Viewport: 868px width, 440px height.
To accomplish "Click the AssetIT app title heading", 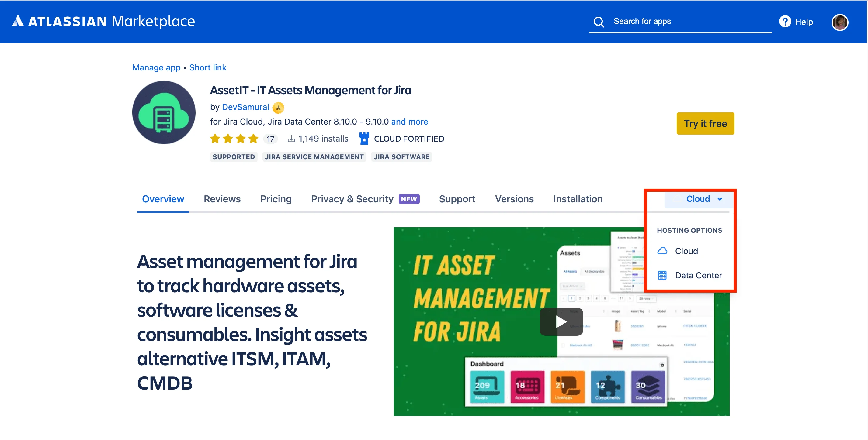I will 310,90.
